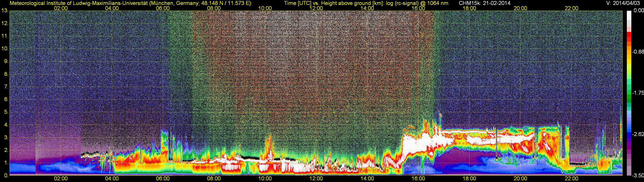
Task: Click the 2 km height axis label
Action: (6, 150)
